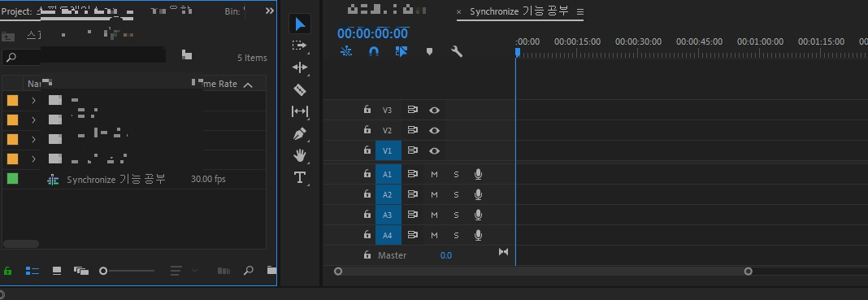The width and height of the screenshot is (868, 300).
Task: Toggle Linked Selection in timeline
Action: tap(401, 51)
